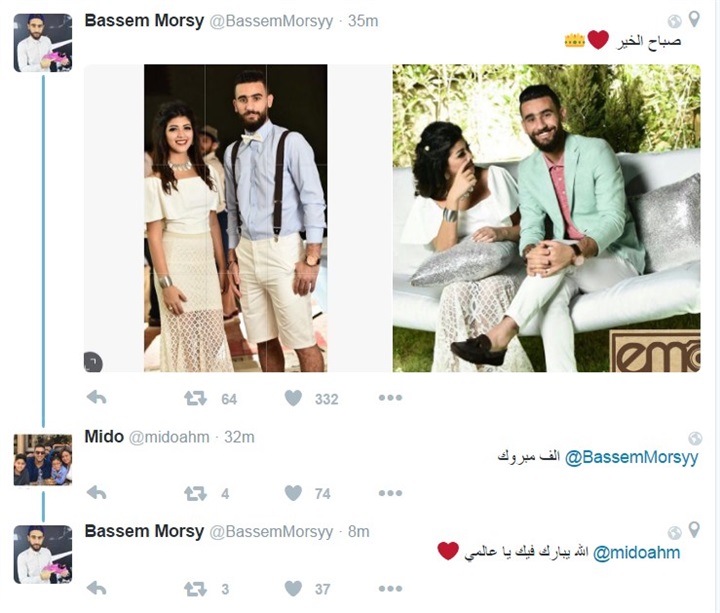720x613 pixels.
Task: Like Mido's tweet with 74 likes
Action: tap(293, 493)
